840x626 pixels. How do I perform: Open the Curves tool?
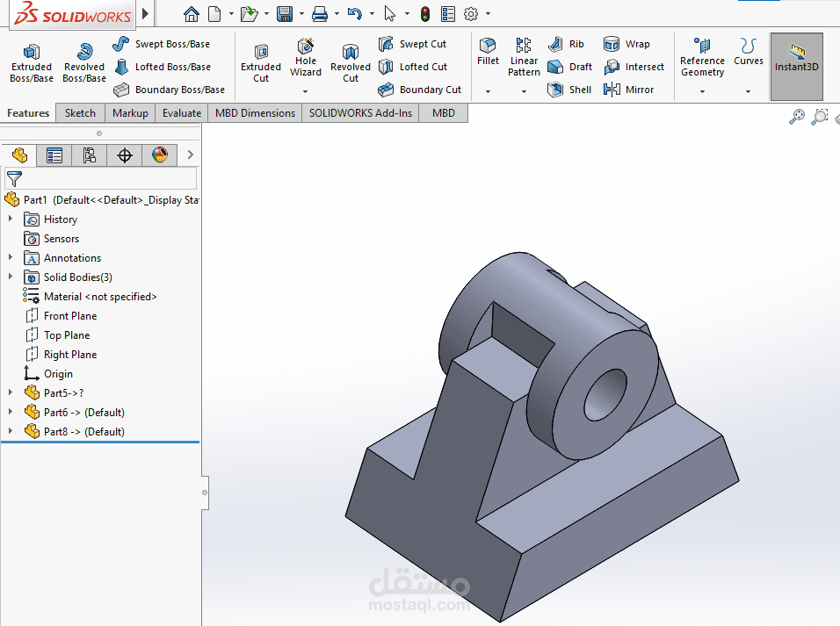749,52
